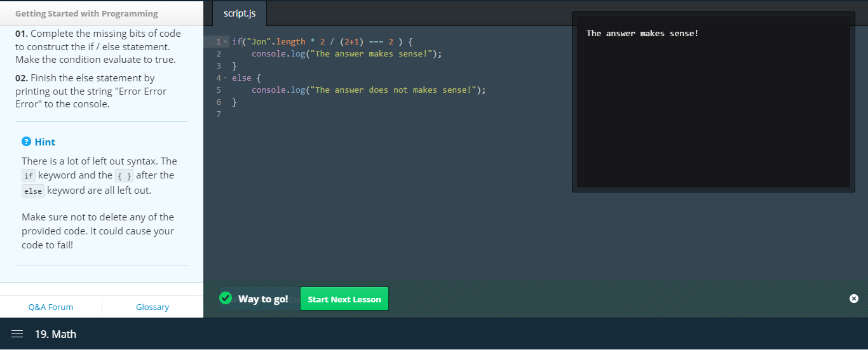This screenshot has width=868, height=350.
Task: Click the blue Hint question mark icon
Action: (27, 142)
